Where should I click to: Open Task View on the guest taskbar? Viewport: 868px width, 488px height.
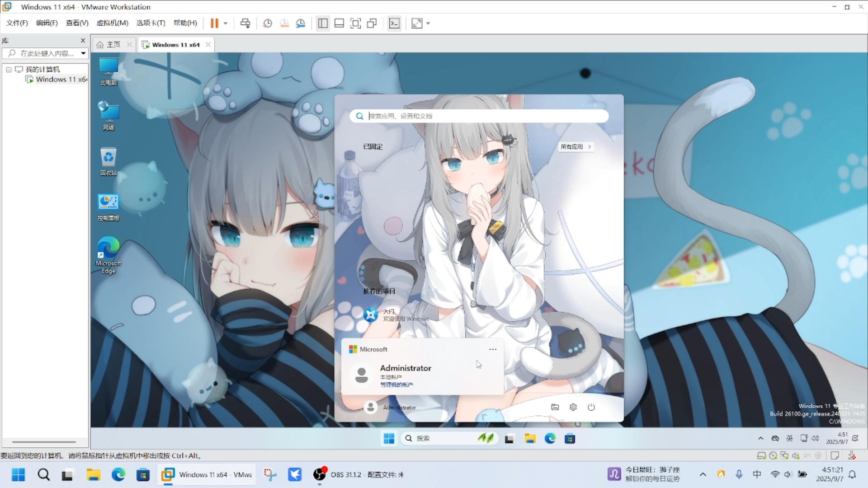[509, 438]
